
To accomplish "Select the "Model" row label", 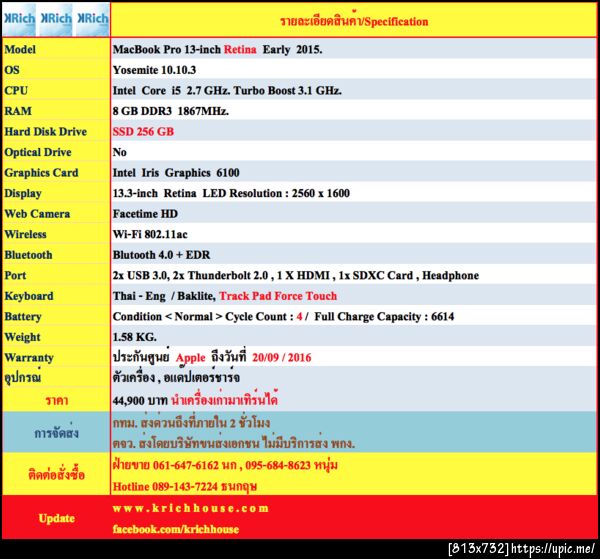I will coord(20,49).
